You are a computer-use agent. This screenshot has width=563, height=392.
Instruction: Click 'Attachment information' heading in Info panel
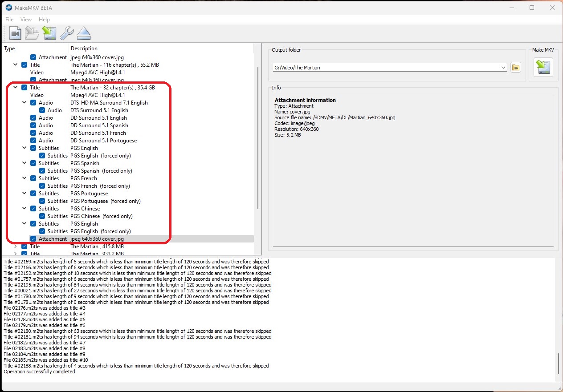click(305, 100)
